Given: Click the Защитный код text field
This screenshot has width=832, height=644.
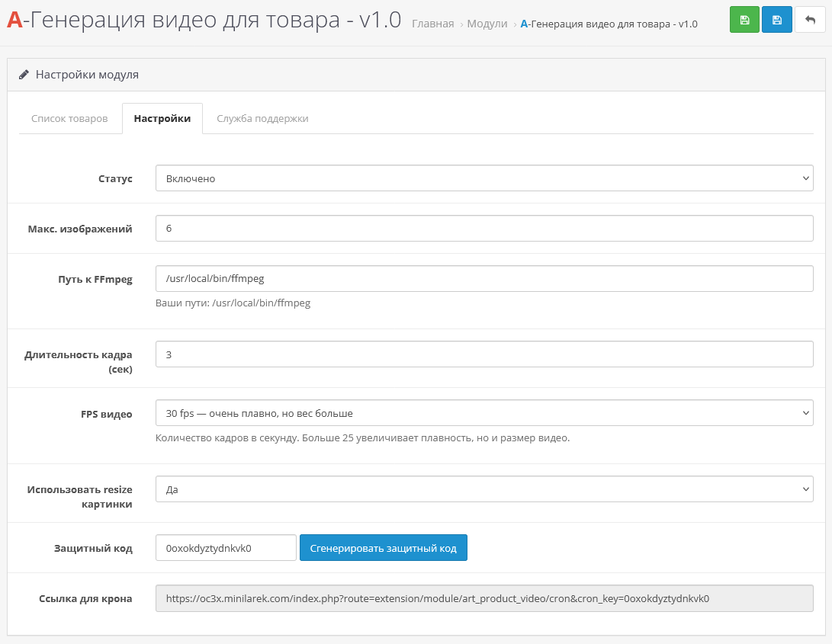Looking at the screenshot, I should [x=226, y=548].
